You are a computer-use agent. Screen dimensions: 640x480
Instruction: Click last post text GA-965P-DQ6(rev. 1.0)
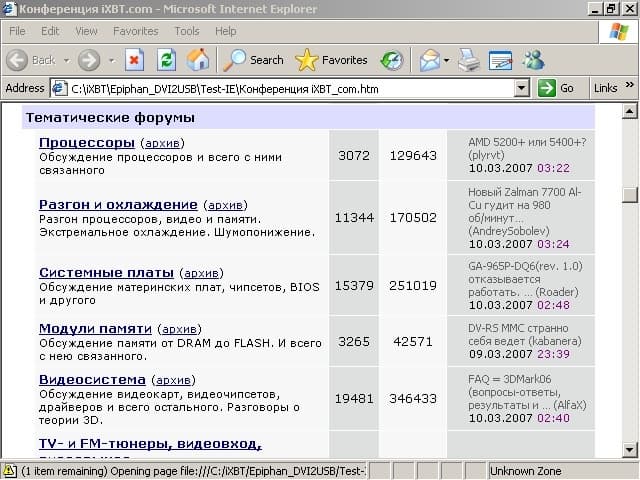tap(525, 266)
